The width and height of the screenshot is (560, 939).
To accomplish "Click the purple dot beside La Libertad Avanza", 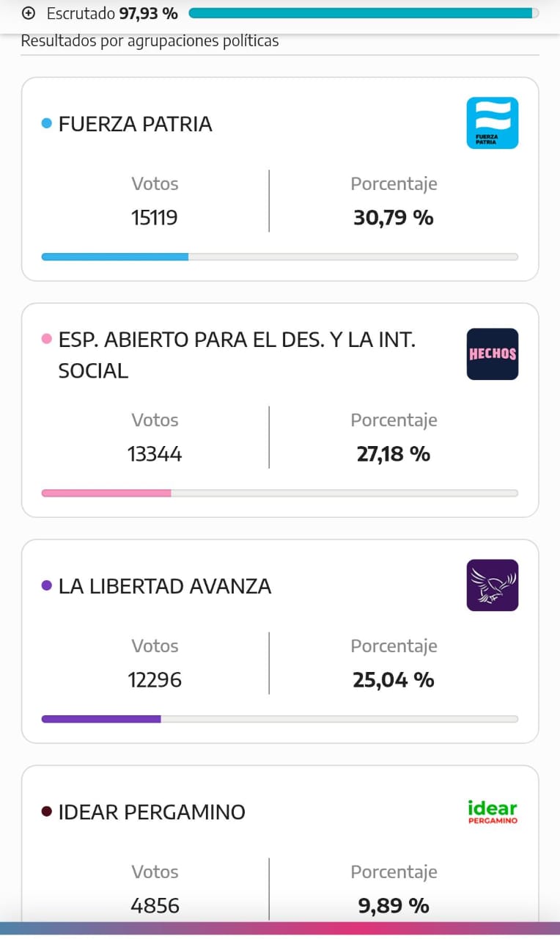I will pyautogui.click(x=47, y=585).
